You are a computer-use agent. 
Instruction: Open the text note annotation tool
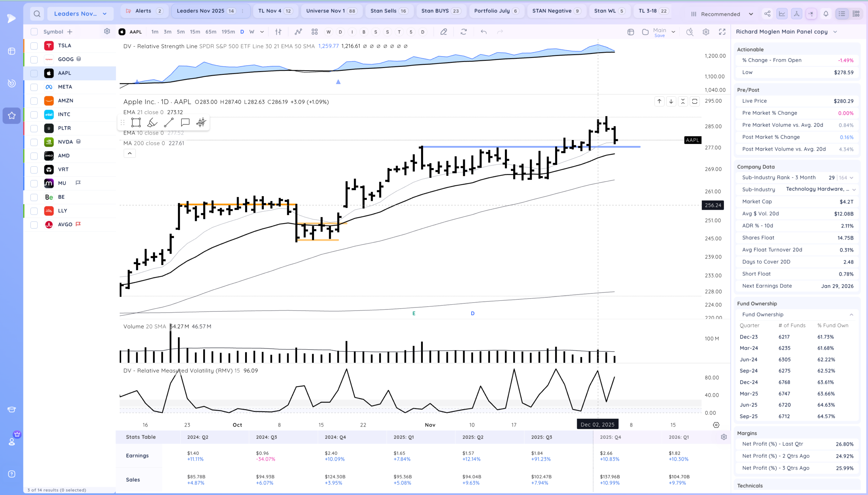pos(185,122)
